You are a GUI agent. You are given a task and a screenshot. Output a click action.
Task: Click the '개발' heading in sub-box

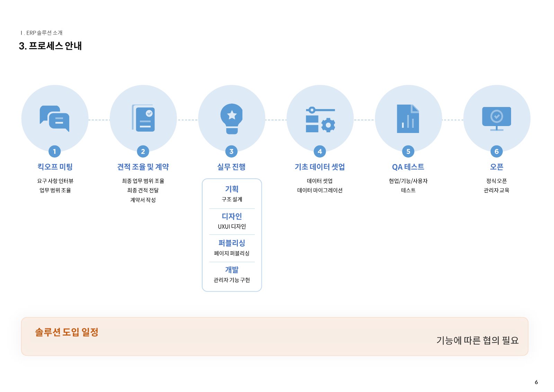tap(232, 270)
